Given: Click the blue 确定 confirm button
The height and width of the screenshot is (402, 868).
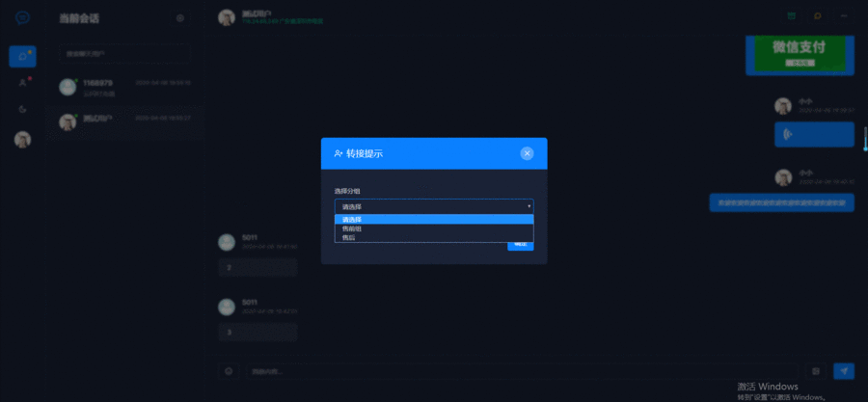Looking at the screenshot, I should click(520, 245).
